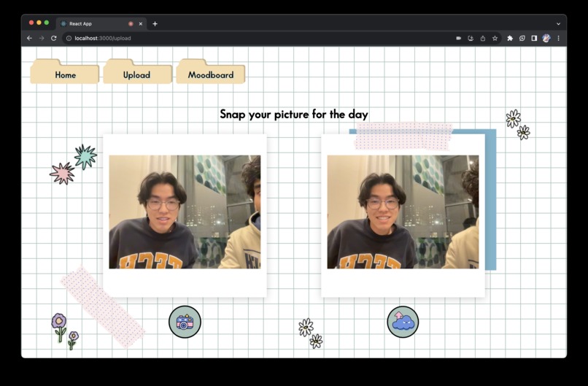View site information icon in address bar

[x=69, y=38]
